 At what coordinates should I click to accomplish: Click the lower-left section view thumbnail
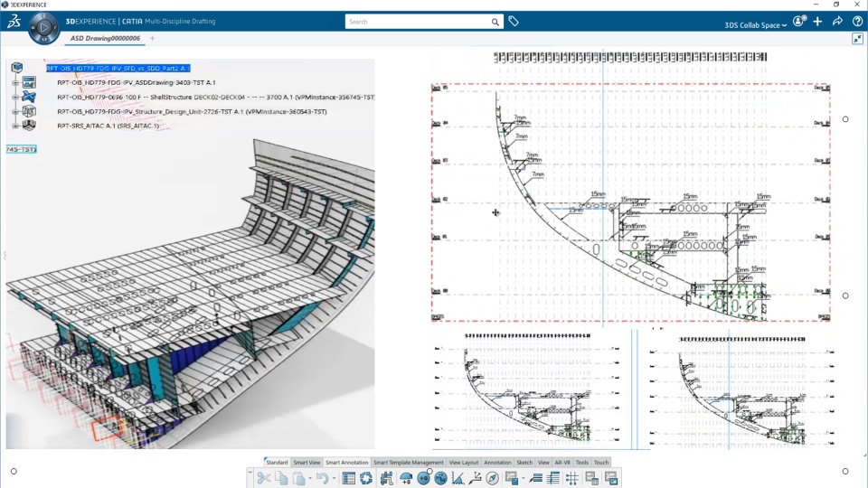(527, 388)
